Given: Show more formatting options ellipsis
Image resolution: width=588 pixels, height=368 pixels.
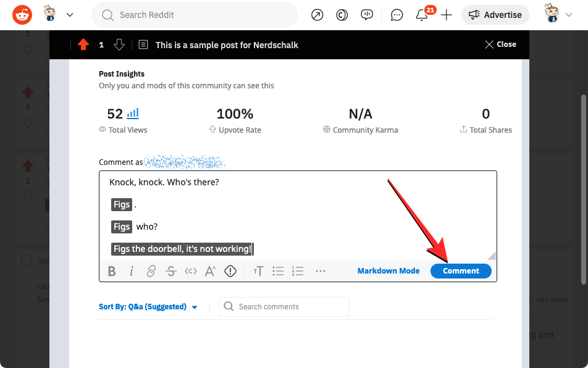Looking at the screenshot, I should 320,271.
